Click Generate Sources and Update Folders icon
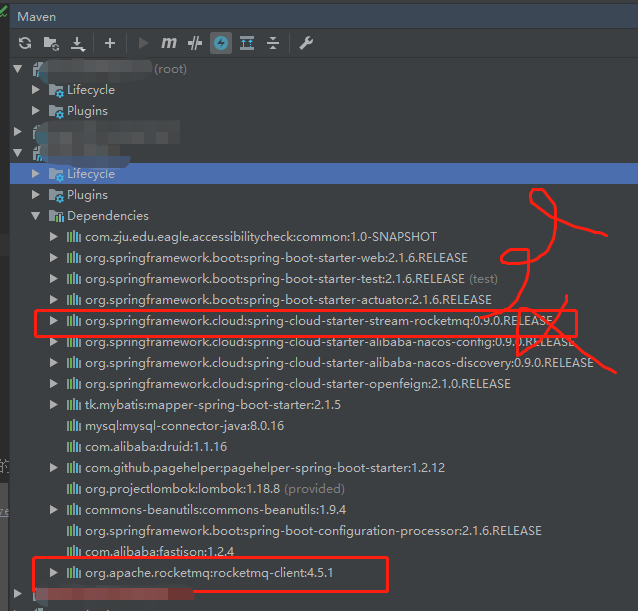 (51, 43)
